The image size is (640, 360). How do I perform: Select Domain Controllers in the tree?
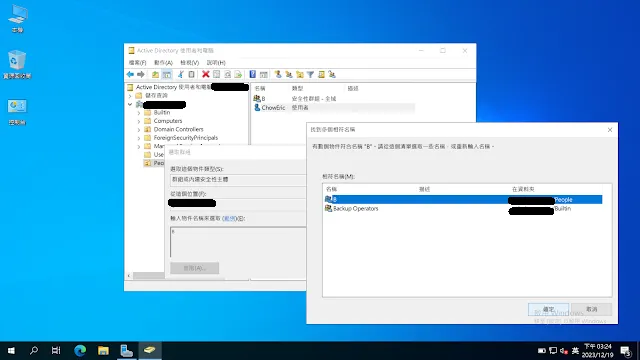pyautogui.click(x=178, y=129)
